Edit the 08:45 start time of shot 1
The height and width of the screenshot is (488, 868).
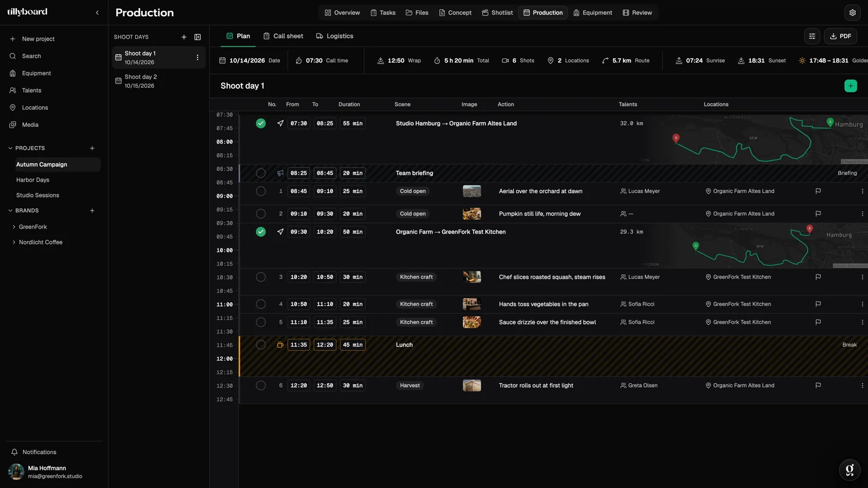pos(298,191)
